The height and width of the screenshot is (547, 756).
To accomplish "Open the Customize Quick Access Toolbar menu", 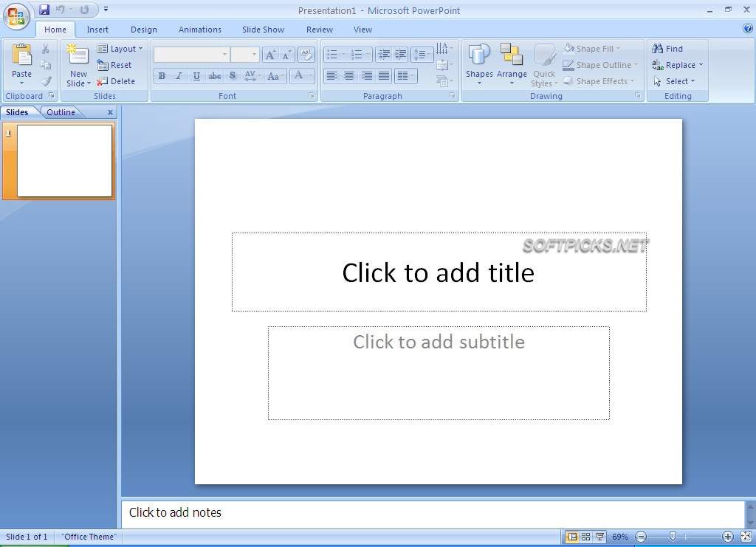I will point(106,9).
